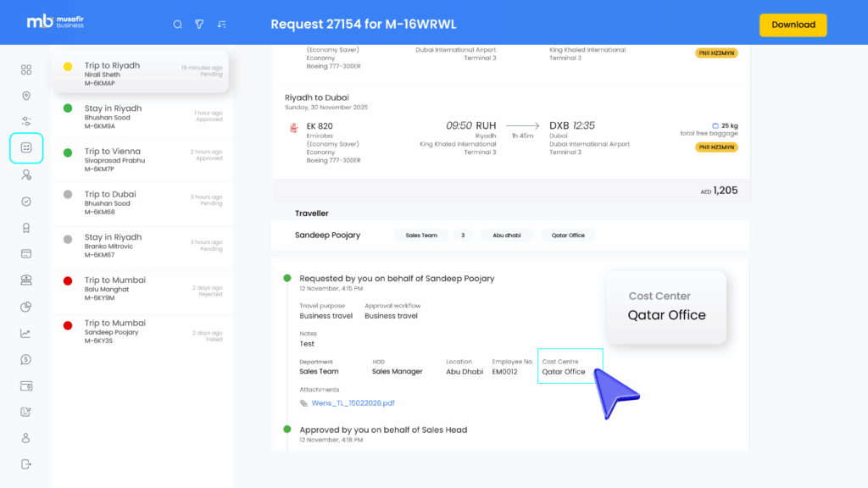Select Trip to Riyadh request by Nirali Sheth

140,74
